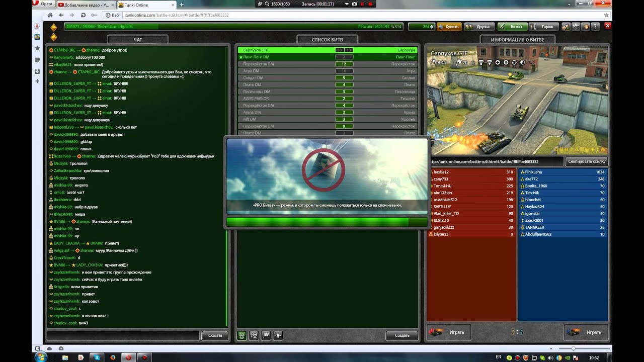Open the Opera sidebar bookmarks star icon
644x362 pixels.
pos(37,48)
